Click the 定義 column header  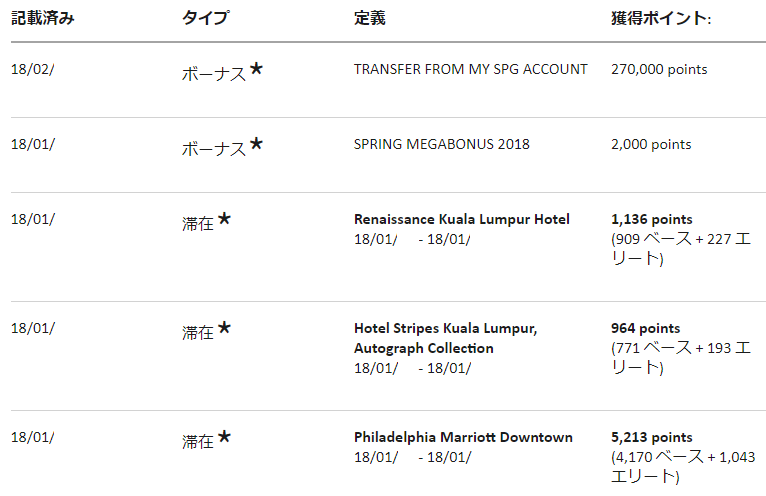369,18
